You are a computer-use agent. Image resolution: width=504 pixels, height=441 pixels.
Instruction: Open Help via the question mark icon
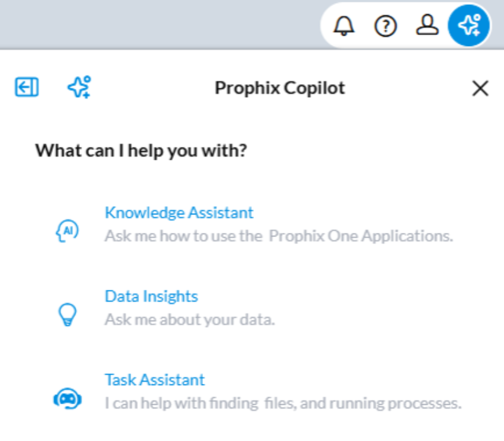(x=385, y=26)
